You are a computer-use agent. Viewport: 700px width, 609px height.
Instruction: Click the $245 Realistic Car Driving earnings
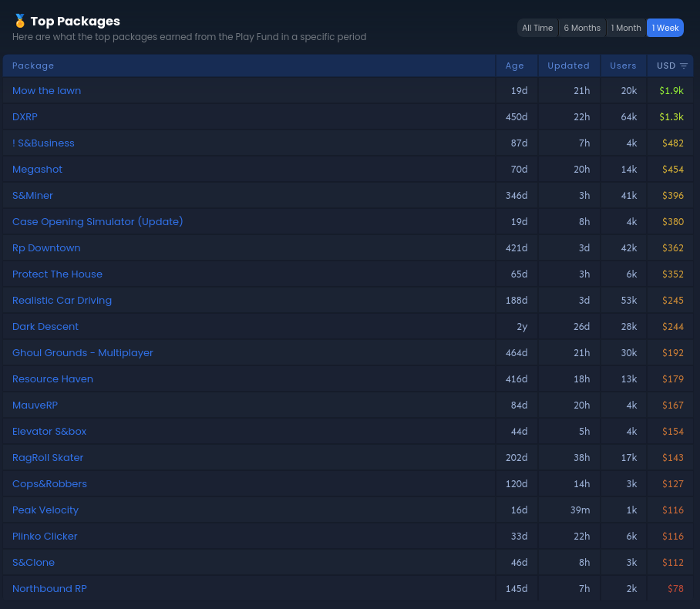point(673,301)
